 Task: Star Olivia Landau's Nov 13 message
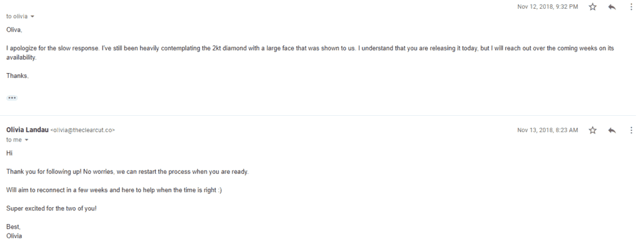(x=592, y=130)
